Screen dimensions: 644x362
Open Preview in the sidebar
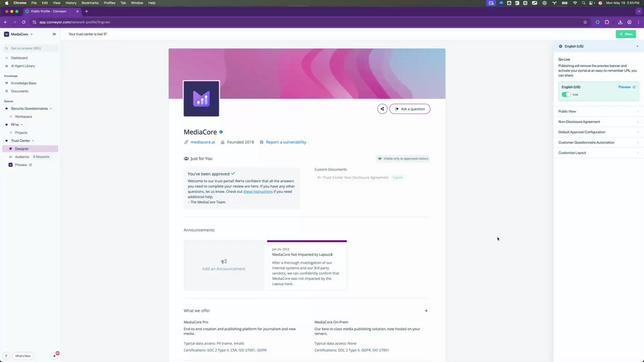[x=21, y=165]
